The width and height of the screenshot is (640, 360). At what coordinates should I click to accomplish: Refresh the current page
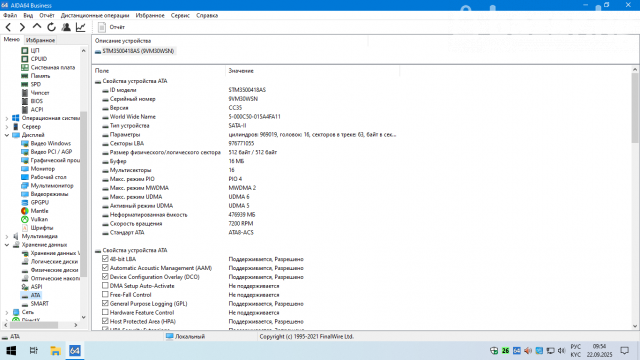tap(51, 27)
